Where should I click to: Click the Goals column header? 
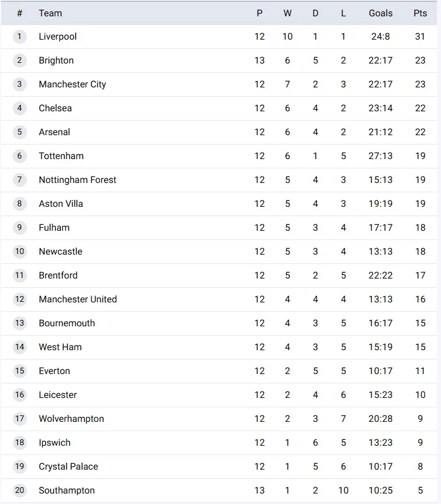380,13
